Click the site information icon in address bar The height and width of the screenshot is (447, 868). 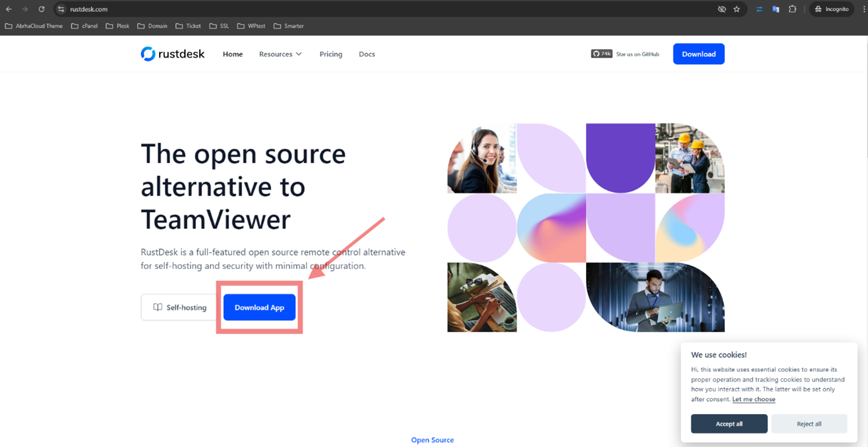point(61,9)
